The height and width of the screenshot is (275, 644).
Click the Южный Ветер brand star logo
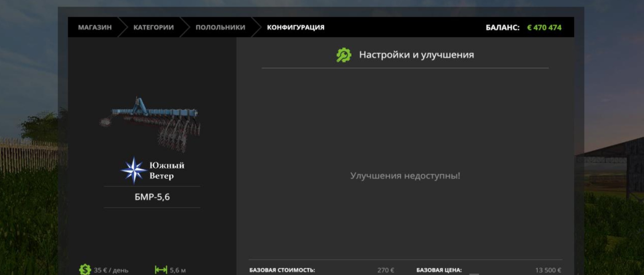point(133,171)
